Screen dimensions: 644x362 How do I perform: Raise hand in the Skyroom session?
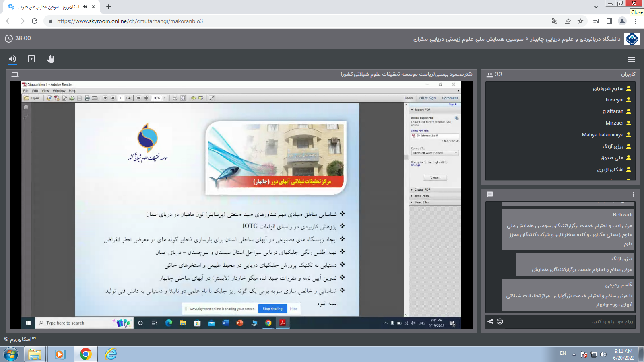coord(50,59)
